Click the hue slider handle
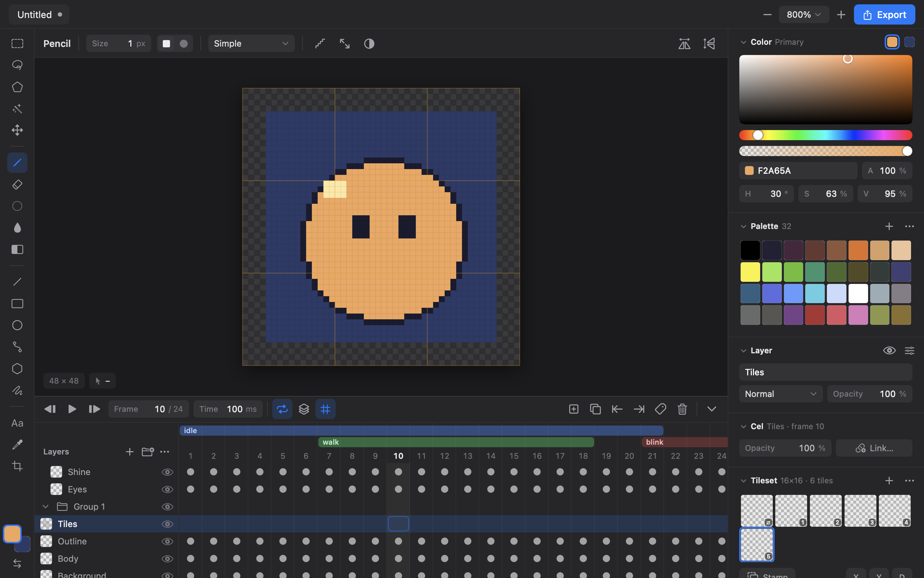Screen dimensions: 924x578 point(758,135)
